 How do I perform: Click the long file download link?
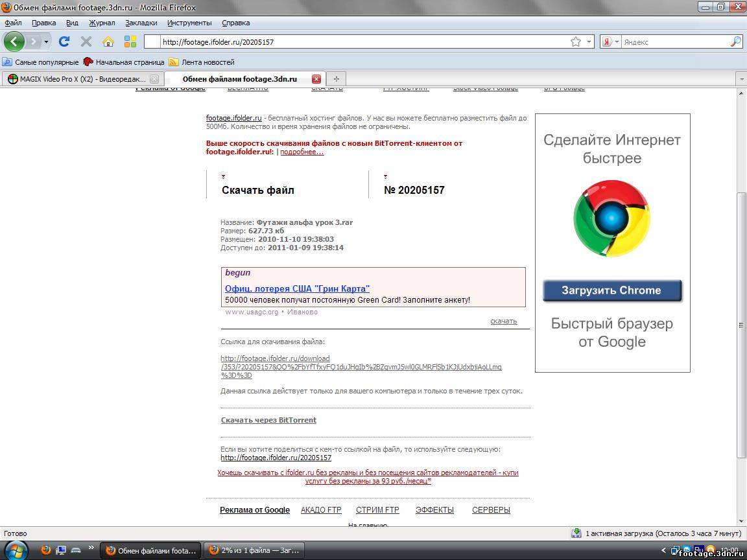click(361, 367)
